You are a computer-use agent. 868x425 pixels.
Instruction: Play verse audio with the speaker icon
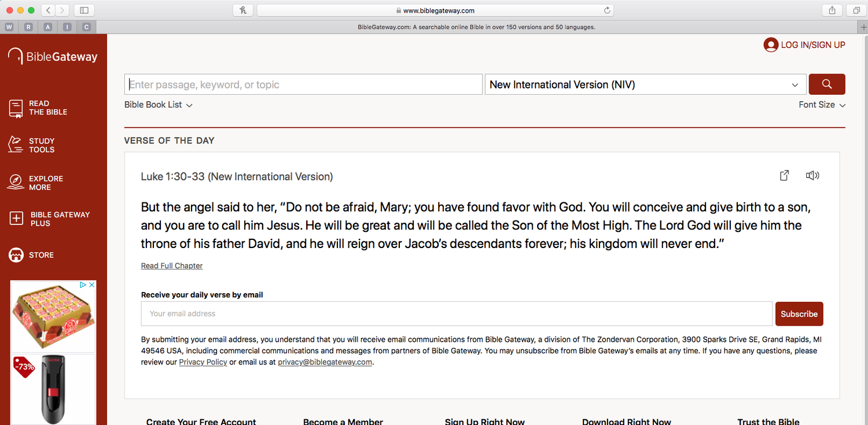(x=812, y=175)
